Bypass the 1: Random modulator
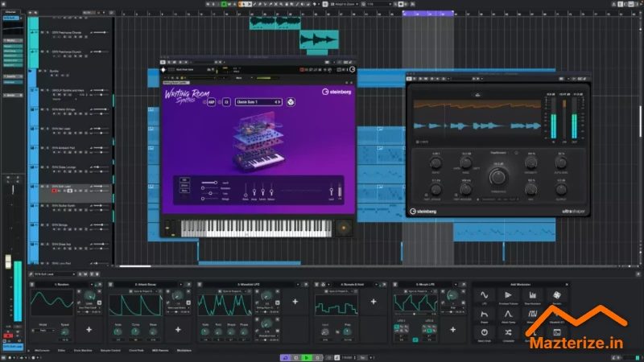Viewport: 644px width, 362px height. tap(32, 285)
